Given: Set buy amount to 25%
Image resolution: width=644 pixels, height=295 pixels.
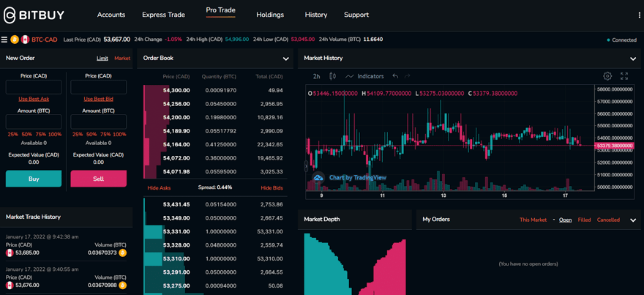Looking at the screenshot, I should (x=12, y=135).
